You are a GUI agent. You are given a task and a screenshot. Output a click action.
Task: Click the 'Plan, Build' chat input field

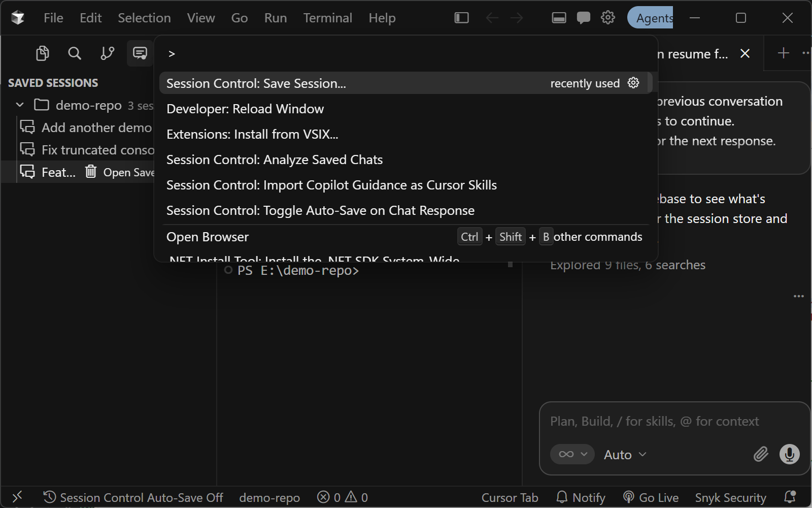point(654,421)
